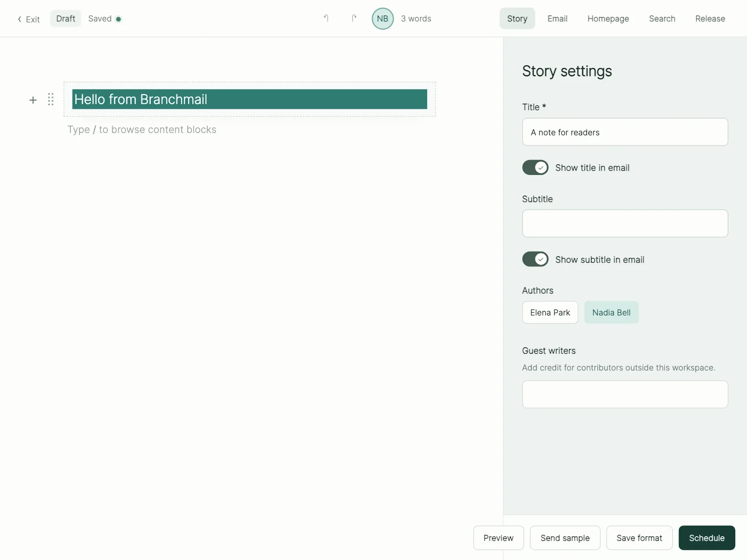The width and height of the screenshot is (747, 560).
Task: Click the block drag handle icon
Action: [x=51, y=99]
